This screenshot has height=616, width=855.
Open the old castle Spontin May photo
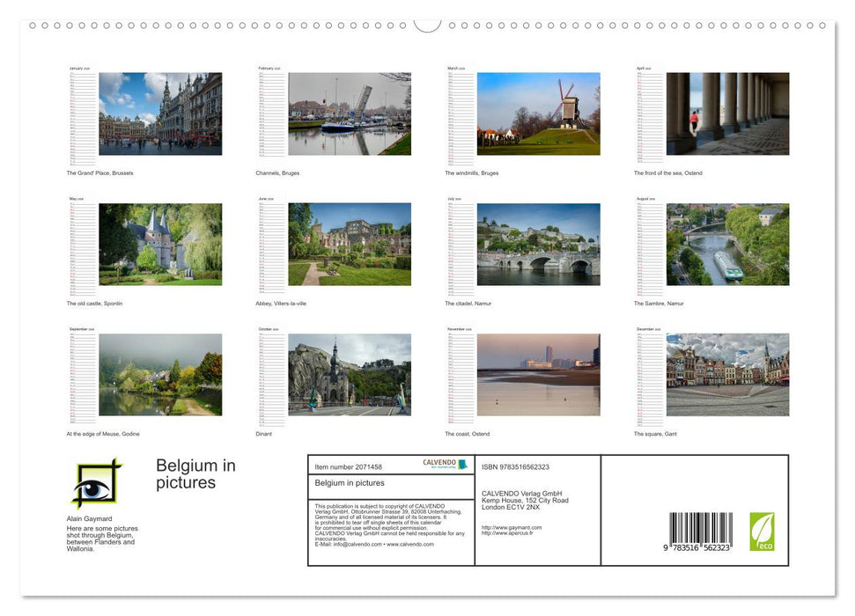point(160,243)
